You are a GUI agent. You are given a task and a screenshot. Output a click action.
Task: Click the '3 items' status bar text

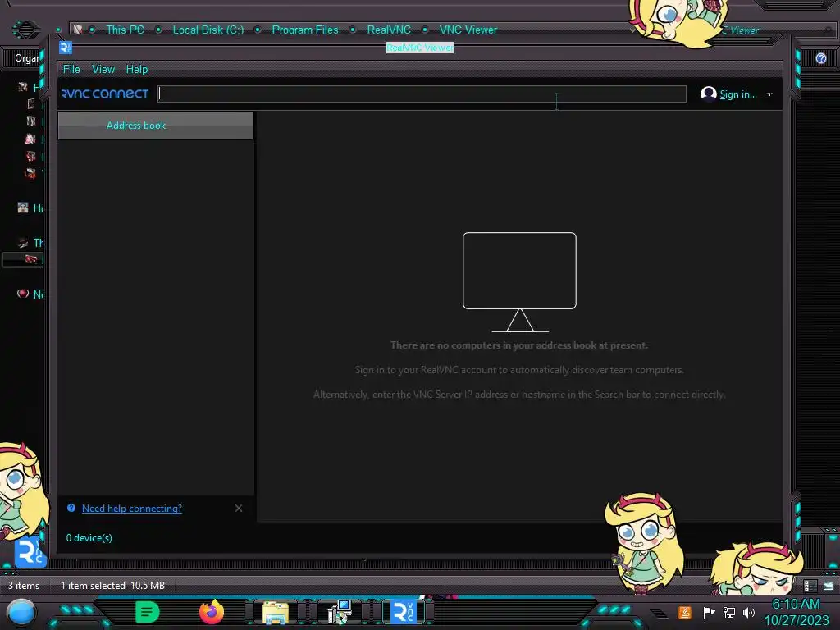tap(24, 586)
